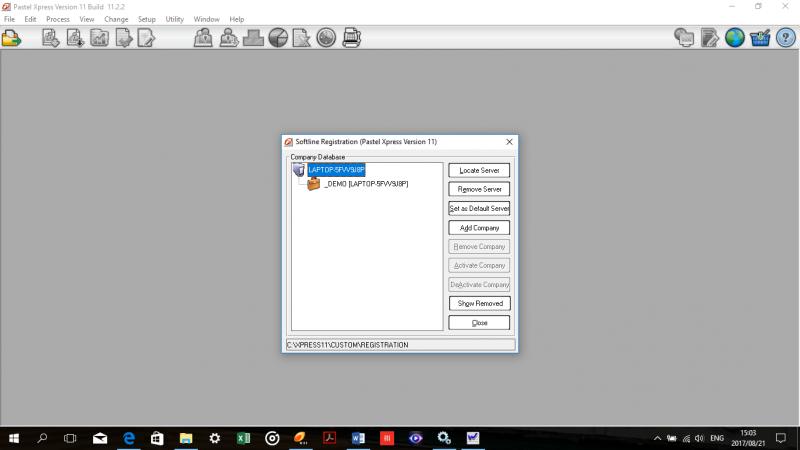Image resolution: width=800 pixels, height=450 pixels.
Task: Click the blue shopping basket icon
Action: point(760,38)
